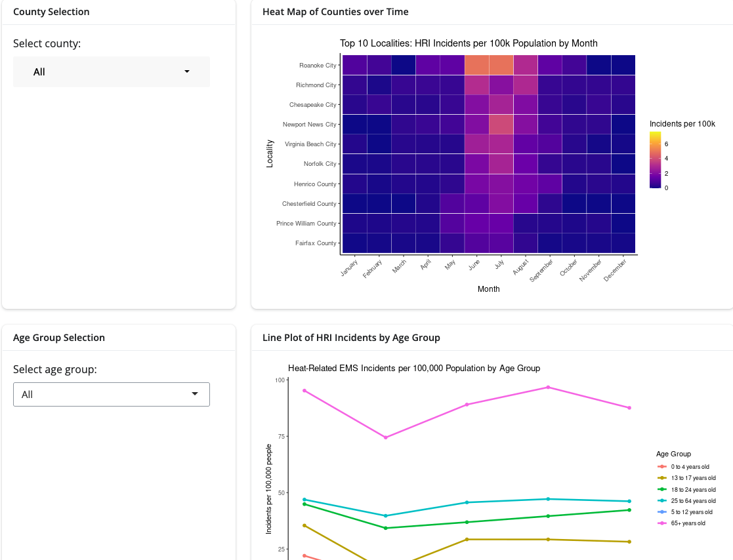Open the Select county dropdown
This screenshot has width=733, height=560.
pyautogui.click(x=112, y=72)
